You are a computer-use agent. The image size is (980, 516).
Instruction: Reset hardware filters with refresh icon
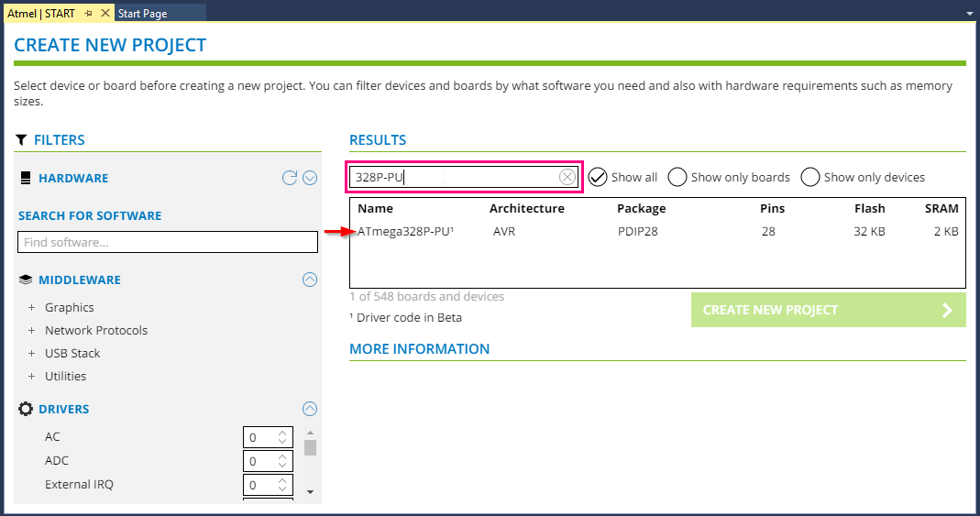click(x=290, y=178)
